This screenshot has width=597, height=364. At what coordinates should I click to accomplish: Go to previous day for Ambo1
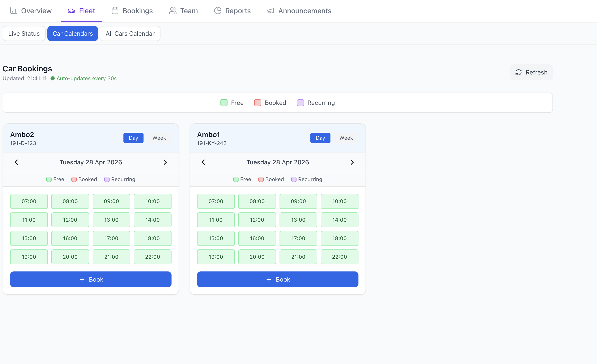tap(203, 162)
